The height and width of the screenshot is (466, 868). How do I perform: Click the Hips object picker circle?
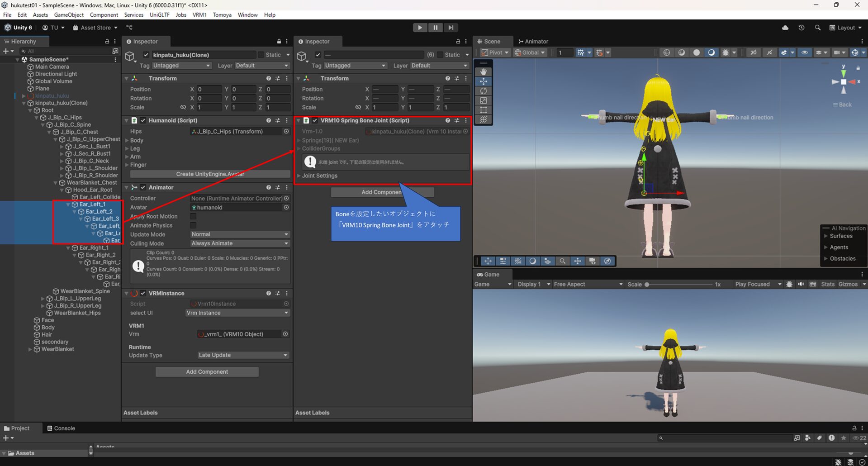pyautogui.click(x=286, y=131)
